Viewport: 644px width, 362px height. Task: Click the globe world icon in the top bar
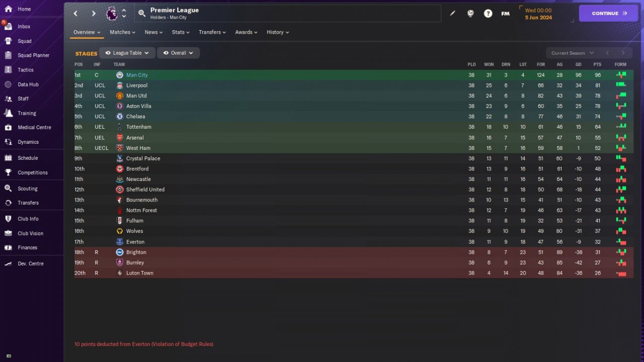[x=470, y=14]
